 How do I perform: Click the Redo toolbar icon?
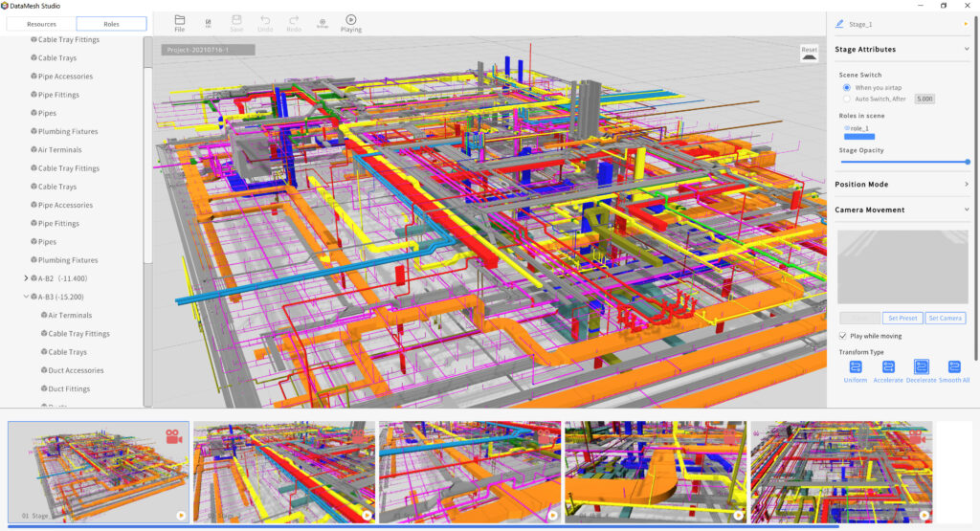point(294,22)
